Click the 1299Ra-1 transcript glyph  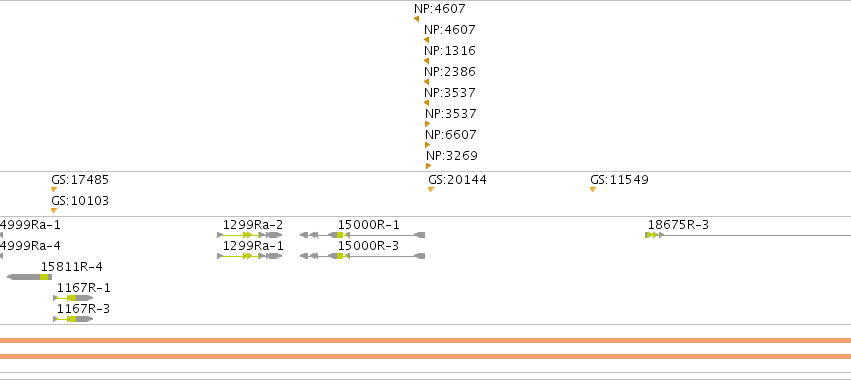250,256
